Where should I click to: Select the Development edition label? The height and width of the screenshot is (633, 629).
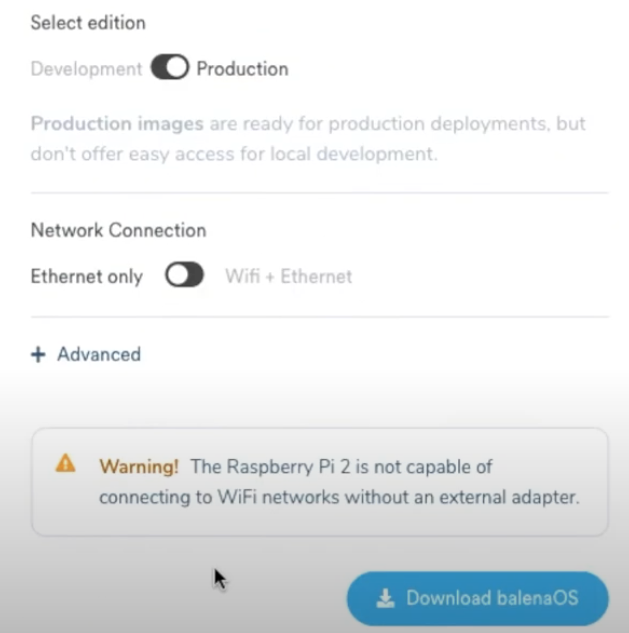[x=86, y=69]
